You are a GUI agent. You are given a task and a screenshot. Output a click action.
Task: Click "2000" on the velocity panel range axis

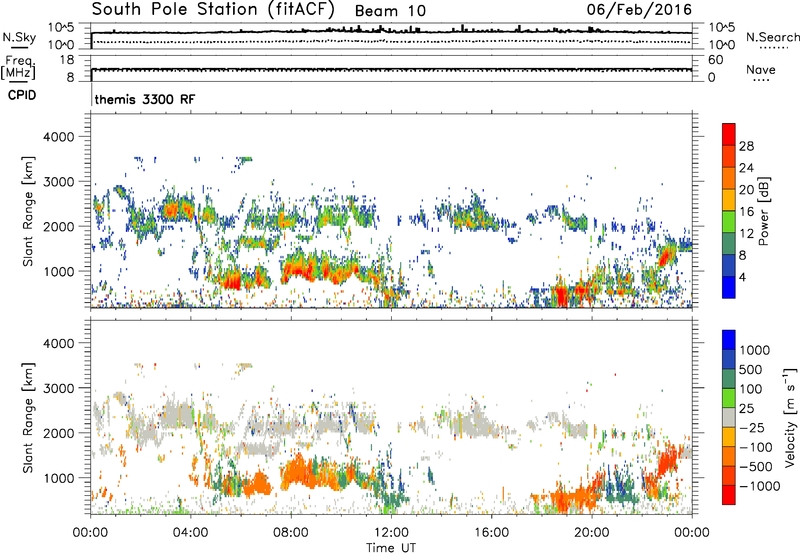(58, 433)
